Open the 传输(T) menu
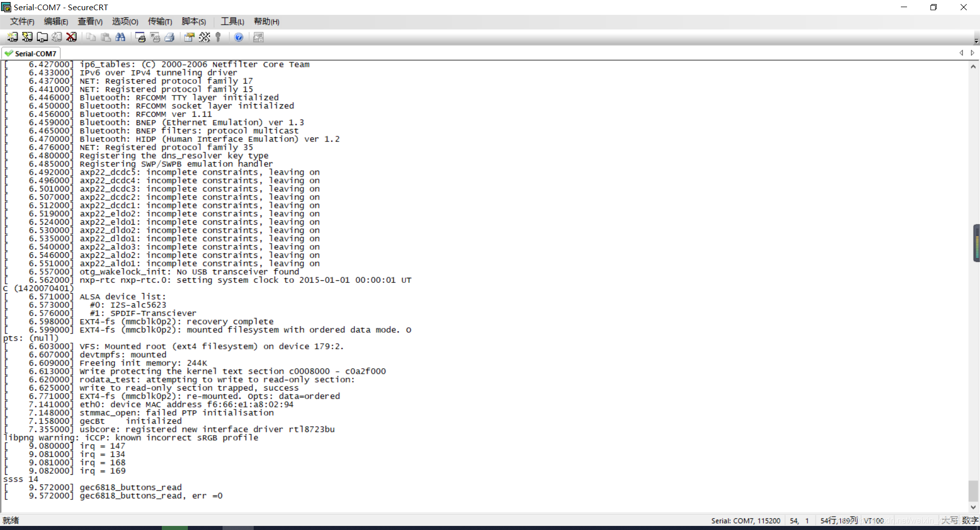The height and width of the screenshot is (530, 980). tap(160, 21)
